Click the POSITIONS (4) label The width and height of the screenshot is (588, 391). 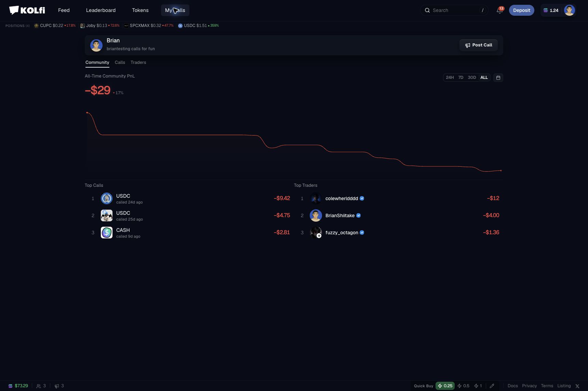point(17,26)
